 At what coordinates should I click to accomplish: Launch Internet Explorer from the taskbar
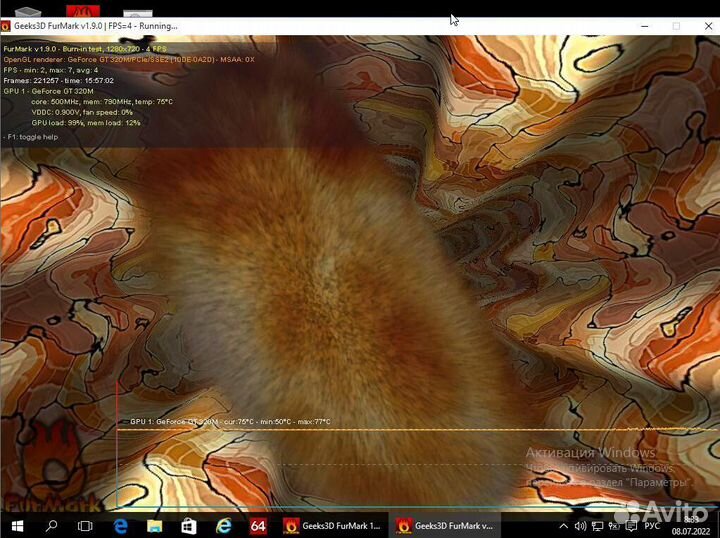point(224,525)
